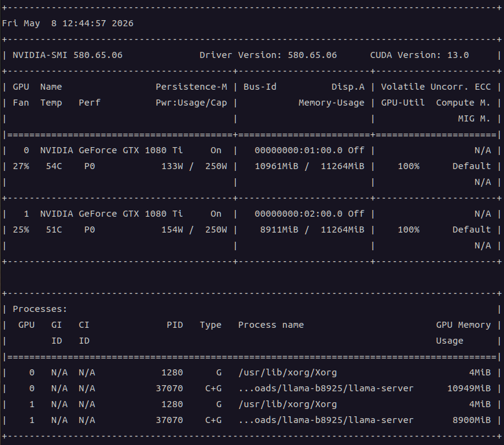Click the 'GPU Memory' column header

(x=463, y=325)
